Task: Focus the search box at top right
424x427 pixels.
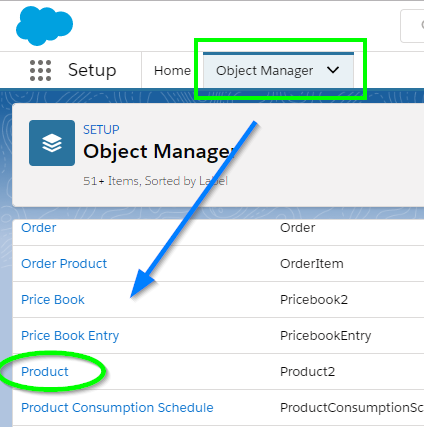Action: point(412,26)
